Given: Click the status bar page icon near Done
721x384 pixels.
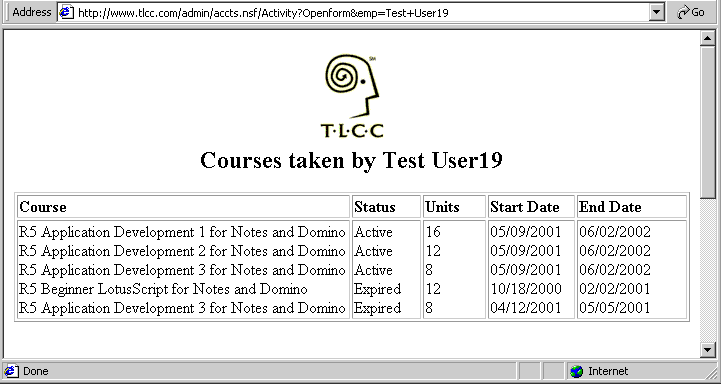Looking at the screenshot, I should 11,371.
